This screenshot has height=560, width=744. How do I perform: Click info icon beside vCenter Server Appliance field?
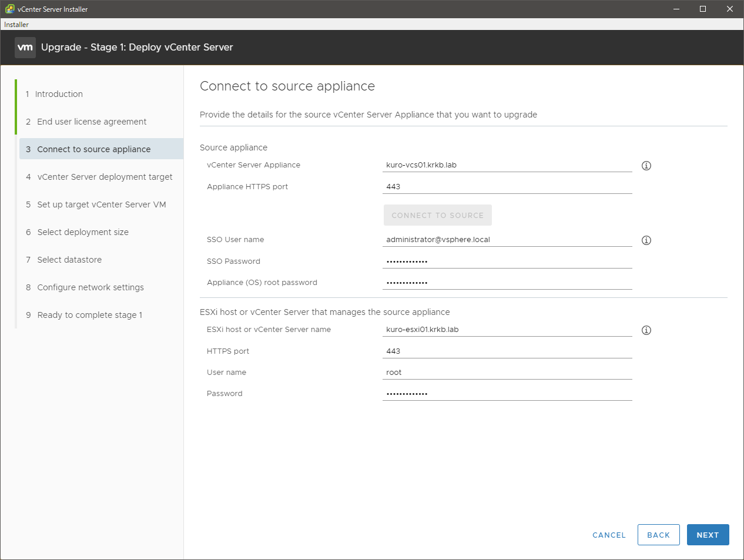point(646,166)
